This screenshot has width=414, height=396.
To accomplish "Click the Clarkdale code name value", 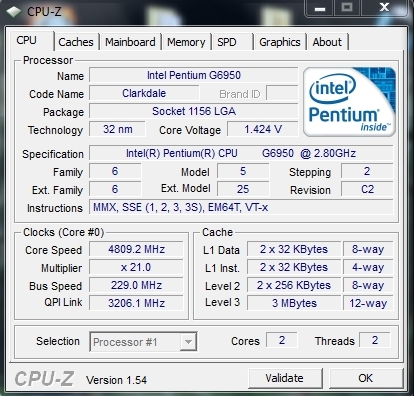I will (x=144, y=93).
